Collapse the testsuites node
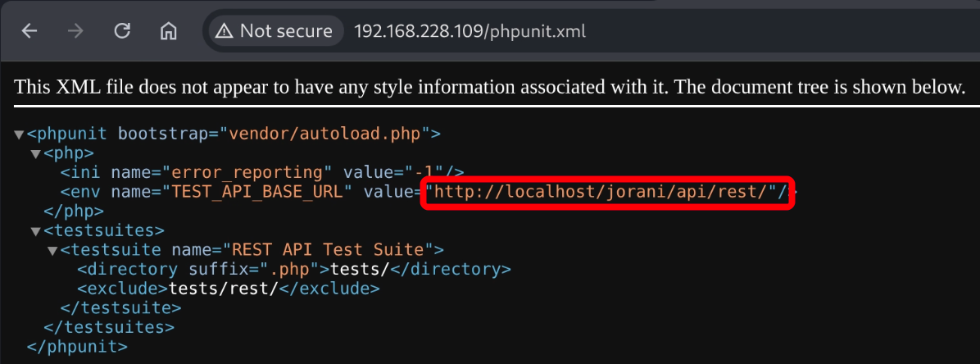Screen dimensions: 980x364 (x=35, y=231)
